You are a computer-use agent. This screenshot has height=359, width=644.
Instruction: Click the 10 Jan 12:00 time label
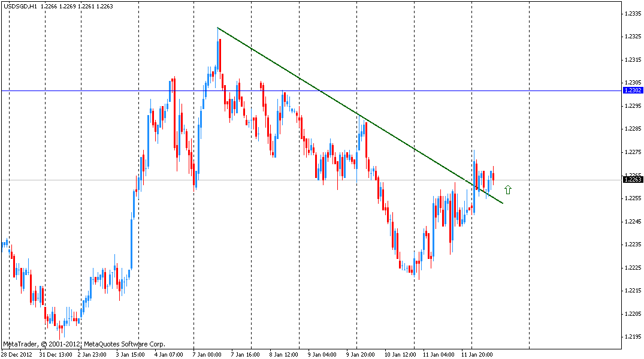[x=400, y=354]
